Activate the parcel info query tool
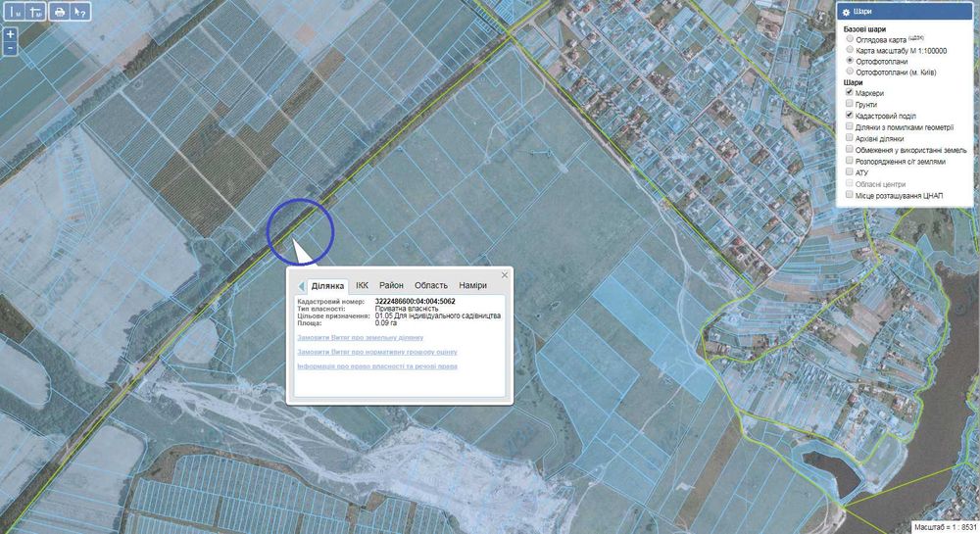Image resolution: width=980 pixels, height=534 pixels. pos(80,12)
